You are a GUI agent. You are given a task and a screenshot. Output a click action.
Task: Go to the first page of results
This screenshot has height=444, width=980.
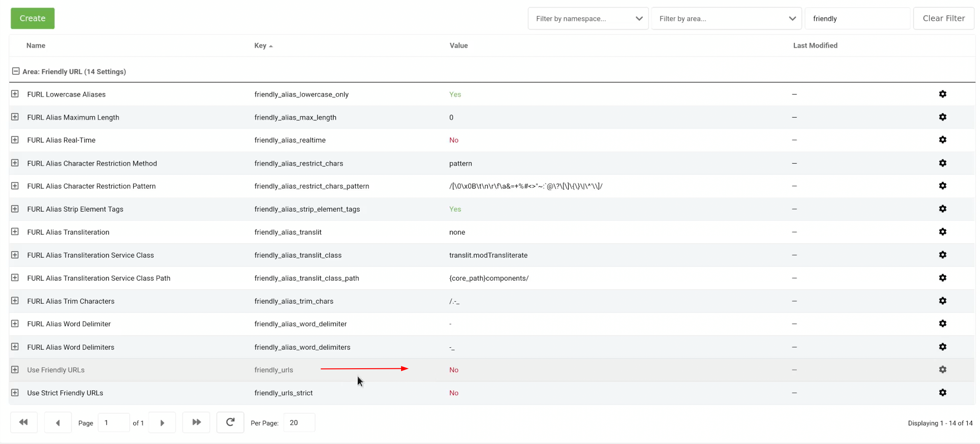[24, 422]
